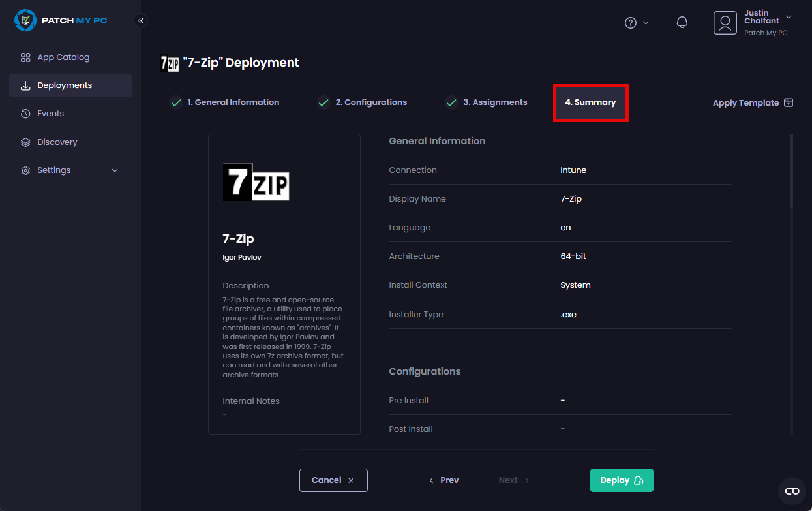Image resolution: width=812 pixels, height=511 pixels.
Task: Expand the Settings menu chevron
Action: click(x=115, y=170)
